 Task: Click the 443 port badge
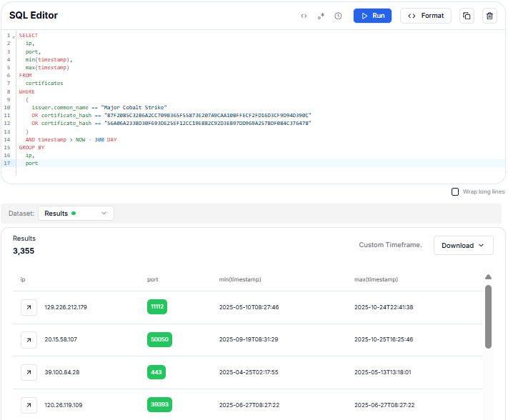(x=156, y=372)
